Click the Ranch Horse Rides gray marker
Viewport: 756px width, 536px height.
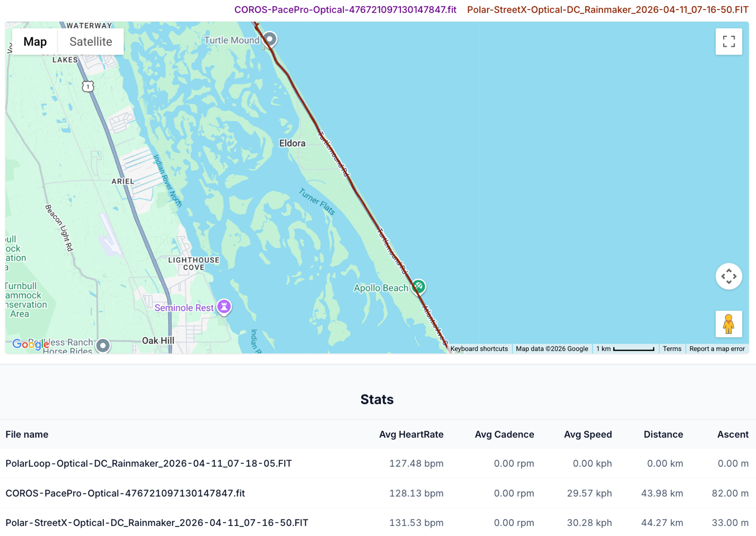point(103,346)
